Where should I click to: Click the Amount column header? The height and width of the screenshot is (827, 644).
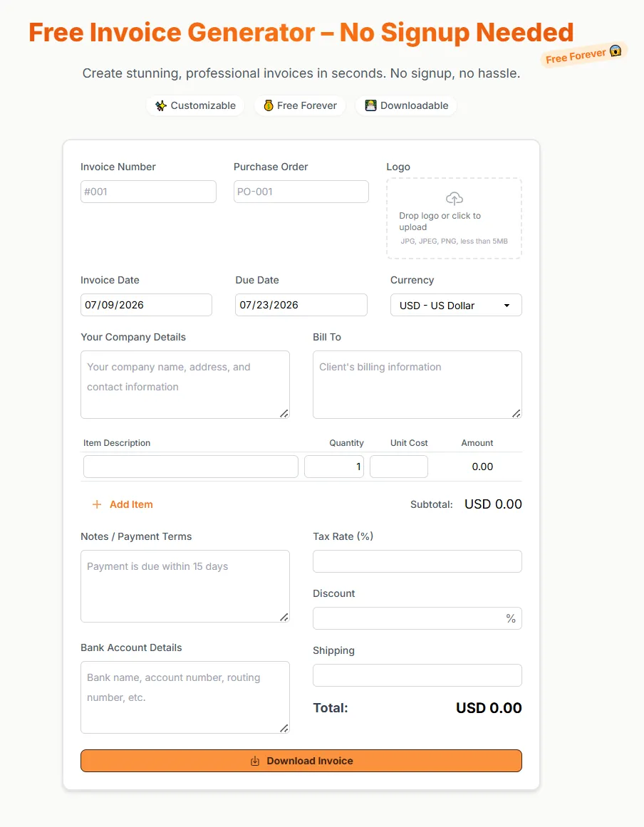coord(477,443)
